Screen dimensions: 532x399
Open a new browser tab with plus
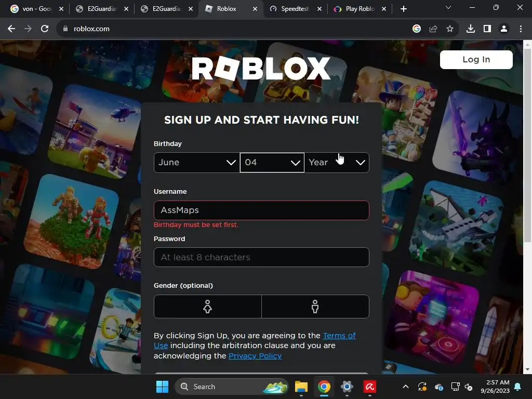click(403, 9)
